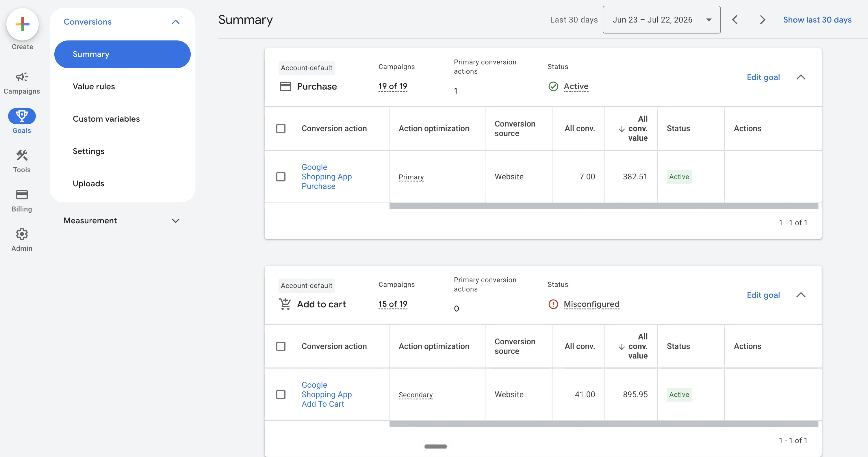Click the 895.95 conversion value cell
Viewport: 868px width, 457px height.
click(x=635, y=394)
